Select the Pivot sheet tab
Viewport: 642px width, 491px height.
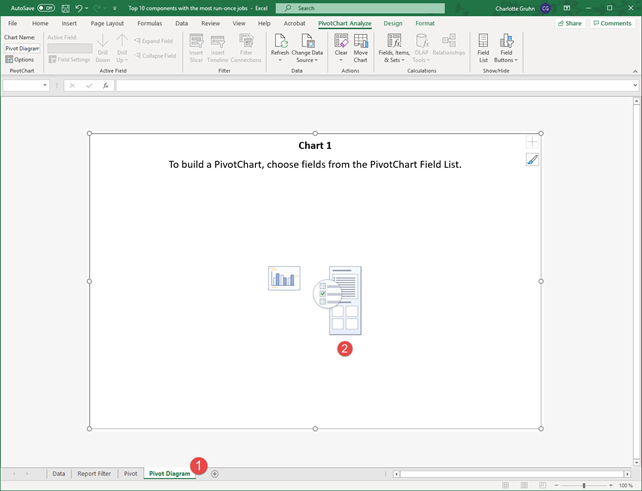(x=131, y=474)
